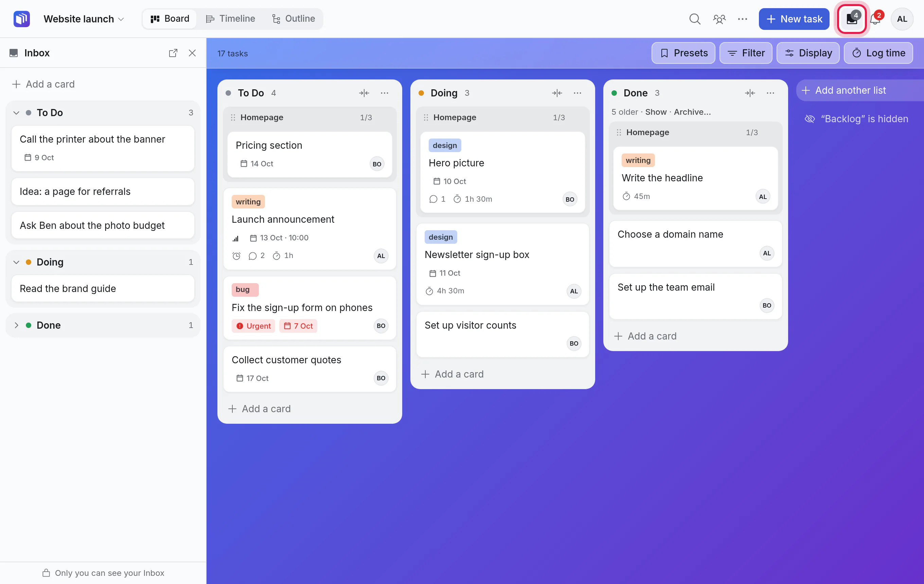Open Doing column options menu
This screenshot has width=924, height=584.
(577, 93)
